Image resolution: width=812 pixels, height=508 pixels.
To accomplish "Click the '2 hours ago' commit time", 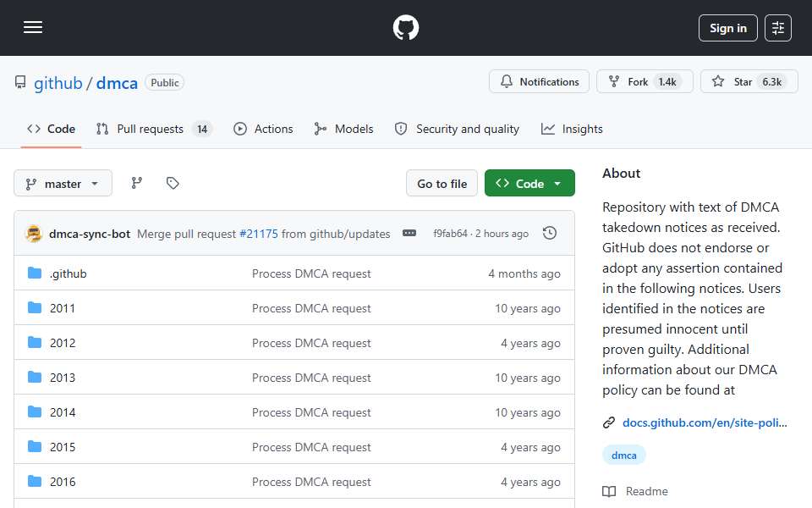I will [x=502, y=234].
